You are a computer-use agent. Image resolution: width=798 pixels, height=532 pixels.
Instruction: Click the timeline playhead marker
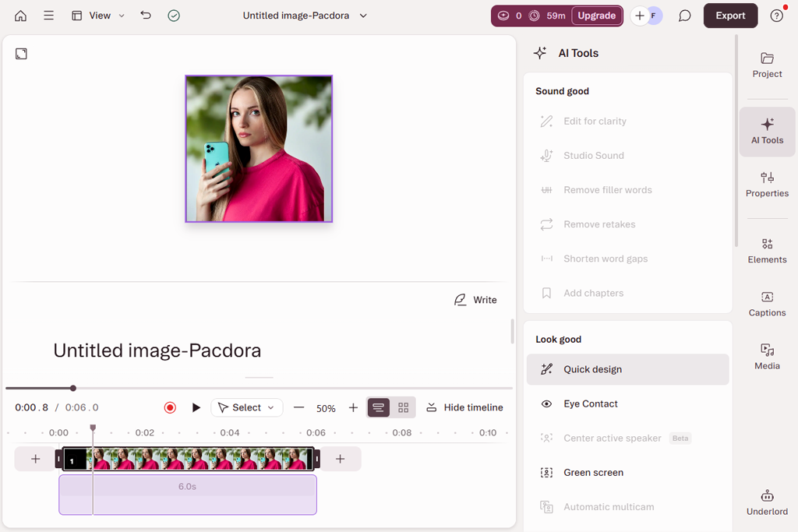(93, 428)
